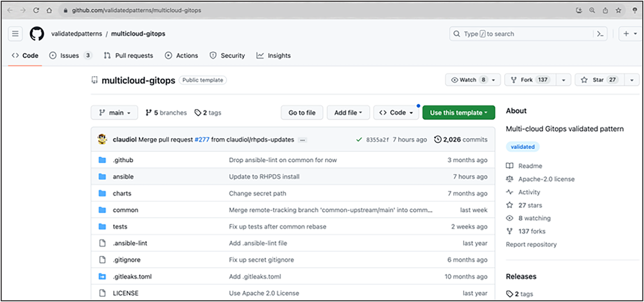View the 5 branches link
The width and height of the screenshot is (644, 302).
point(166,112)
